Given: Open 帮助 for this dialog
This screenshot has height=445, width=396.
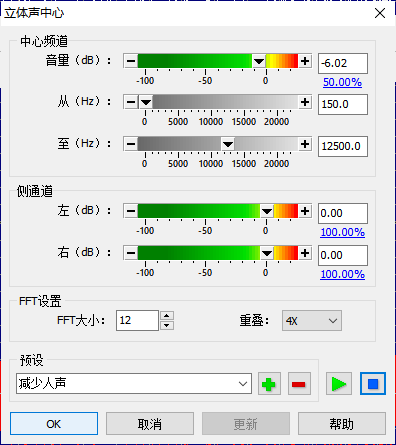Looking at the screenshot, I should [x=342, y=424].
